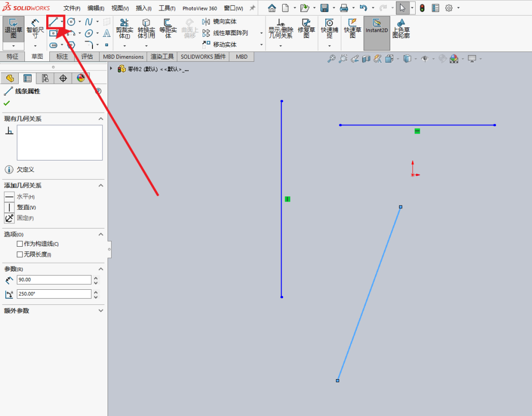The height and width of the screenshot is (416, 532).
Task: Check the infinite length (无限长度) checkbox
Action: pyautogui.click(x=20, y=254)
